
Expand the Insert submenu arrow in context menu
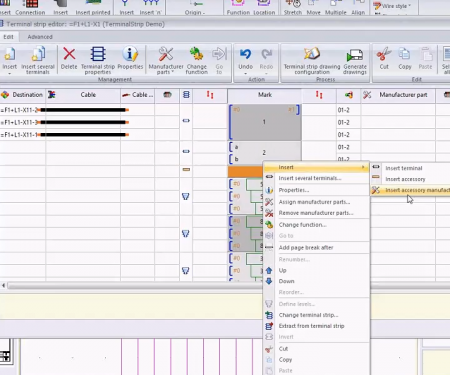pos(363,167)
